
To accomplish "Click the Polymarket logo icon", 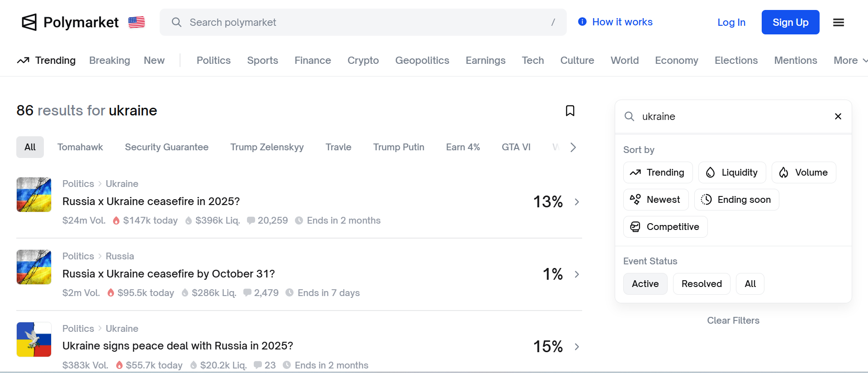I will pos(29,22).
